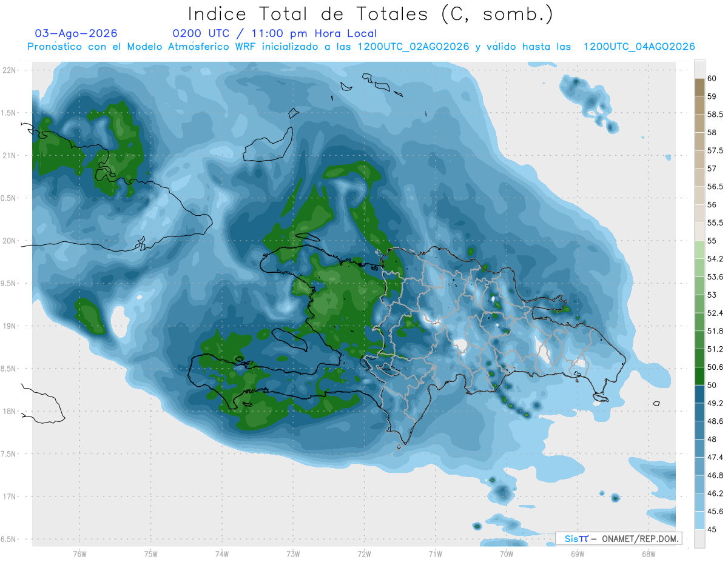Click the colorbar value '47.4'
The width and height of the screenshot is (728, 562).
[715, 458]
